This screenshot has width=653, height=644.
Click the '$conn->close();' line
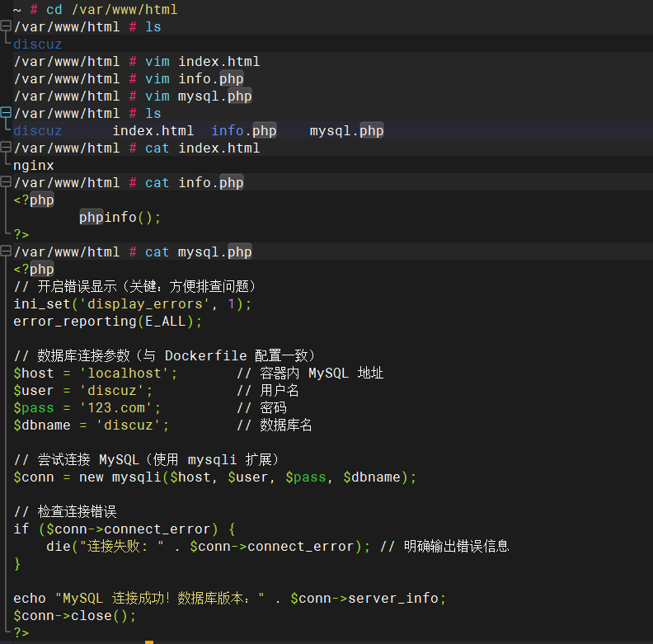tap(74, 616)
